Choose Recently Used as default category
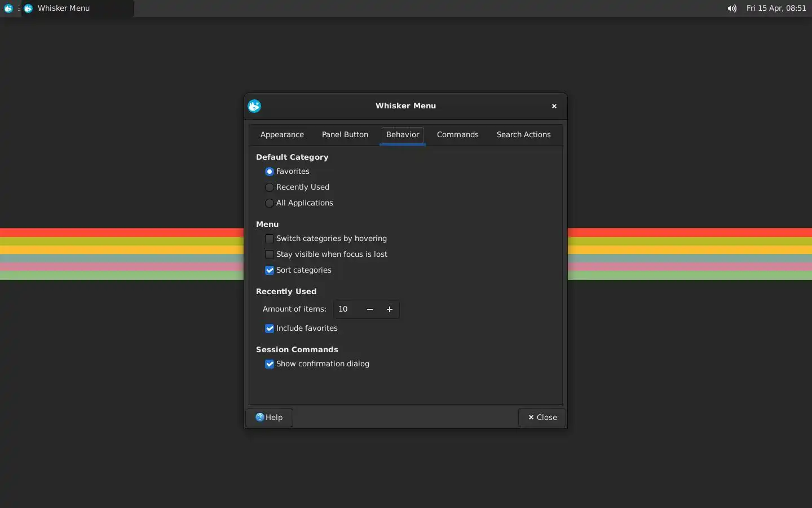The image size is (812, 508). (297, 187)
